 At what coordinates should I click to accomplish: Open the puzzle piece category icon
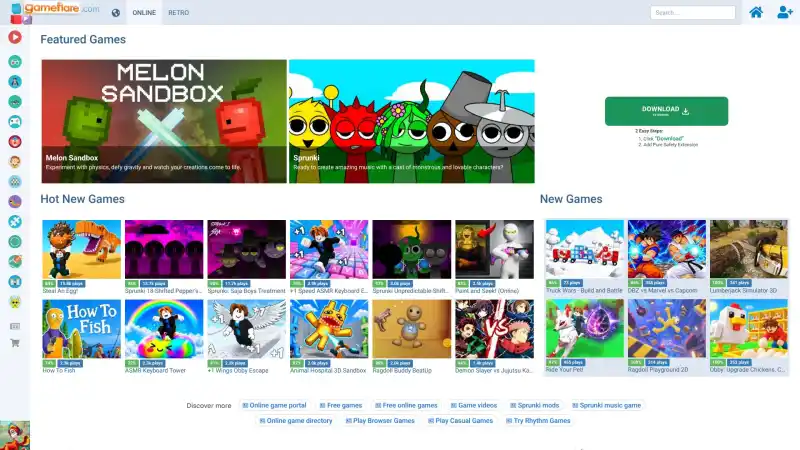coord(15,221)
